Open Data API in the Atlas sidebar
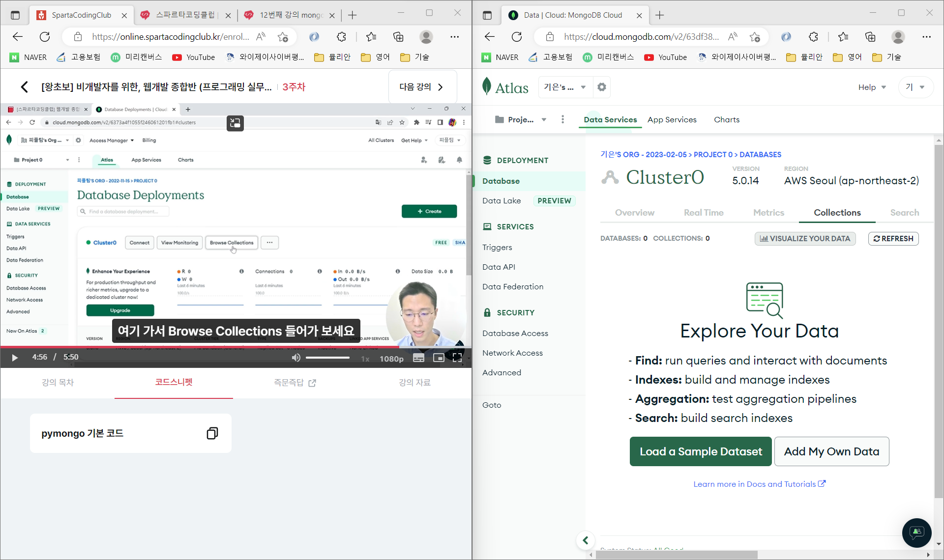Screen dimensions: 944x560 coord(499,267)
